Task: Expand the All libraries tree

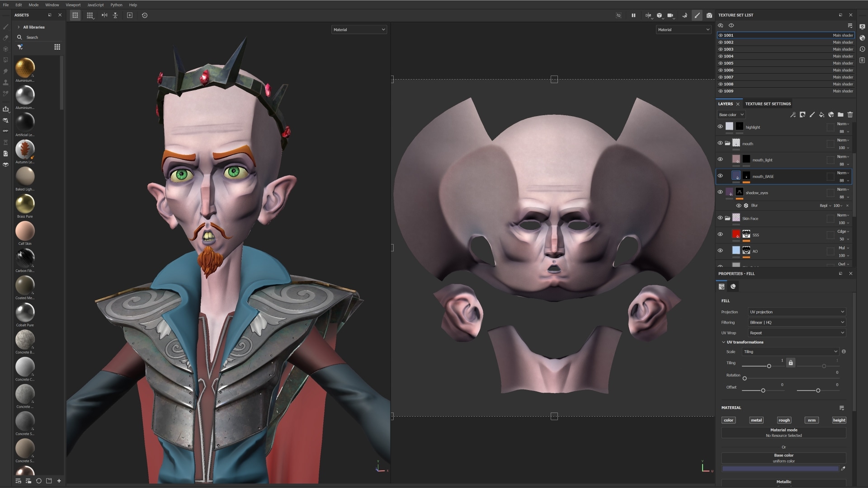Action: [x=19, y=27]
